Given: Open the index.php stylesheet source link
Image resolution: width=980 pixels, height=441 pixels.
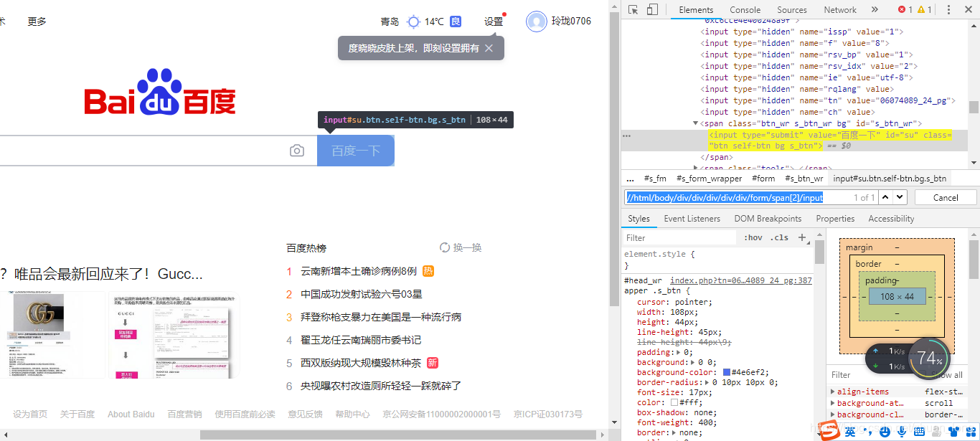Looking at the screenshot, I should point(741,280).
